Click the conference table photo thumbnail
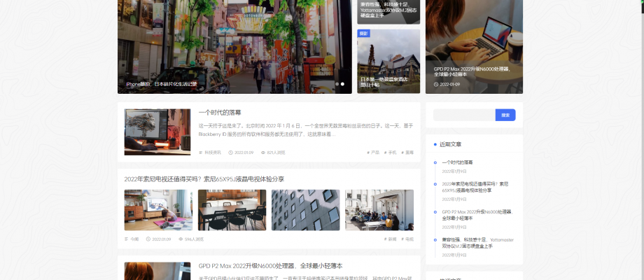This screenshot has height=280, width=644. tap(232, 210)
